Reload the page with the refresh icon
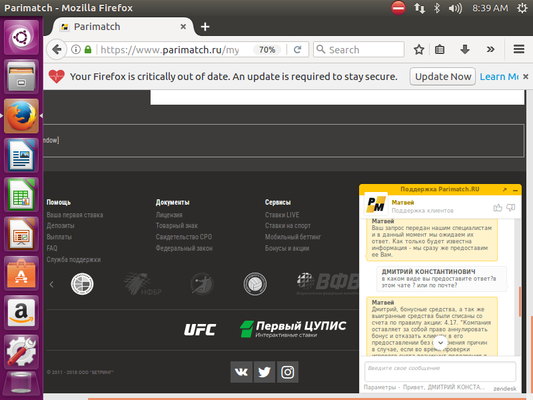533x400 pixels. tap(297, 50)
